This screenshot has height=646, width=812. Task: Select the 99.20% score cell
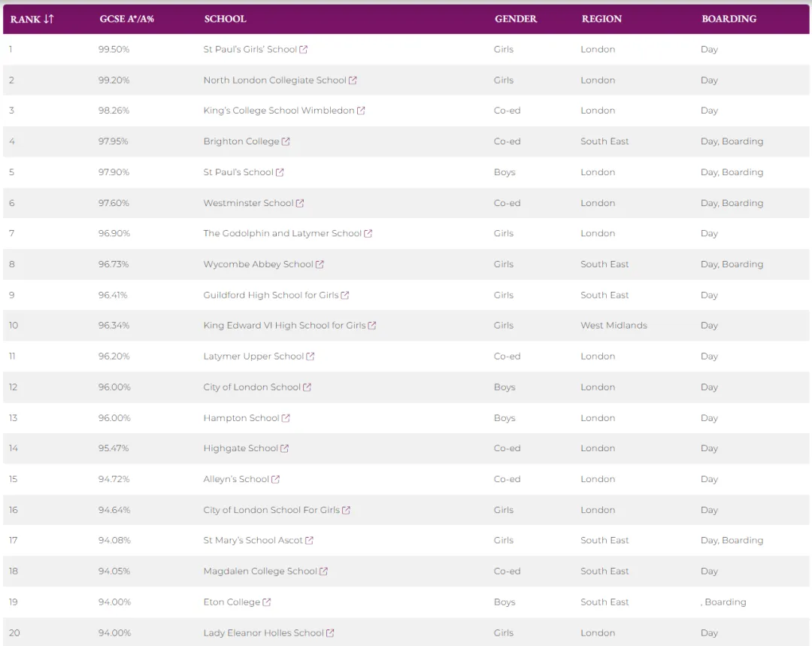[114, 80]
